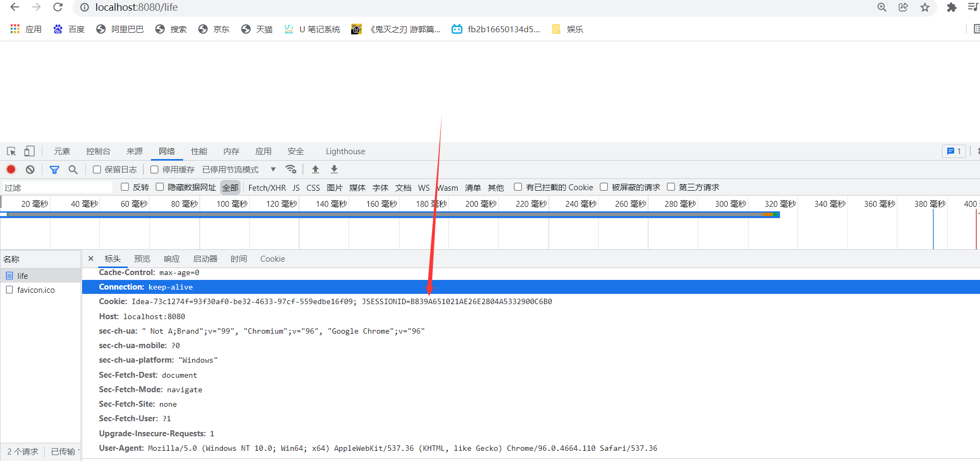Screen dimensions: 980x461
Task: Reload the localhost page
Action: pyautogui.click(x=58, y=7)
